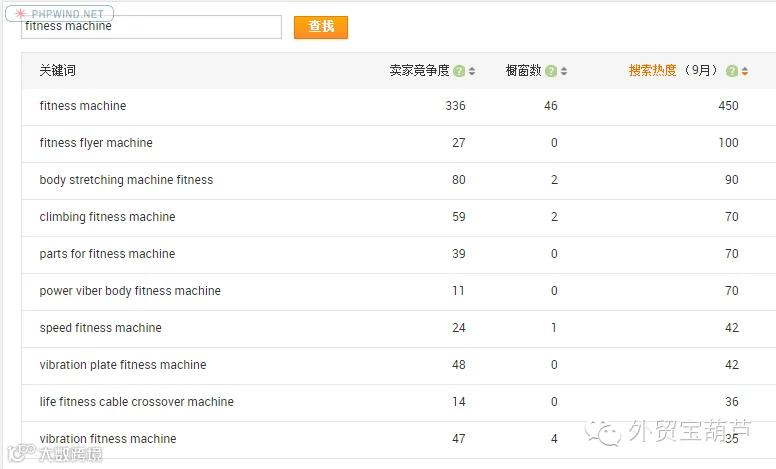
Task: Click the orange 查找 search button
Action: [x=321, y=27]
